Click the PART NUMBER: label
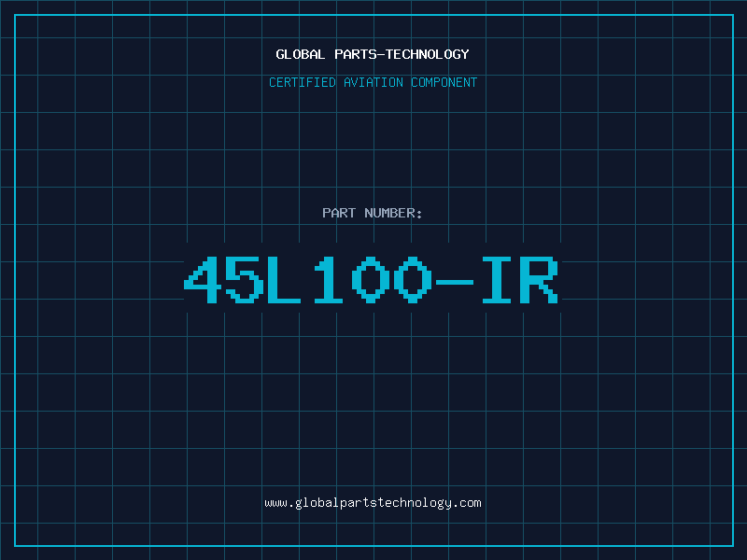Image resolution: width=747 pixels, height=560 pixels. (373, 213)
